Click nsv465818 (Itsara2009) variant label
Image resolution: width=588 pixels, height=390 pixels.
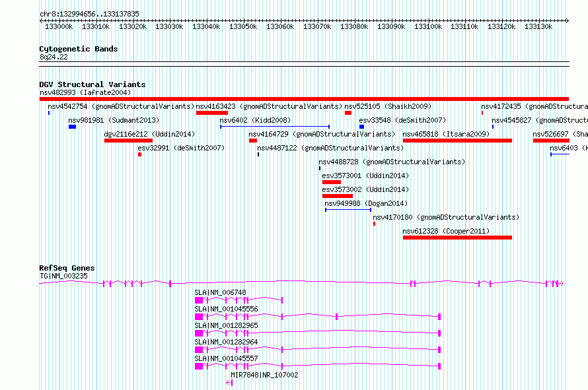(446, 134)
